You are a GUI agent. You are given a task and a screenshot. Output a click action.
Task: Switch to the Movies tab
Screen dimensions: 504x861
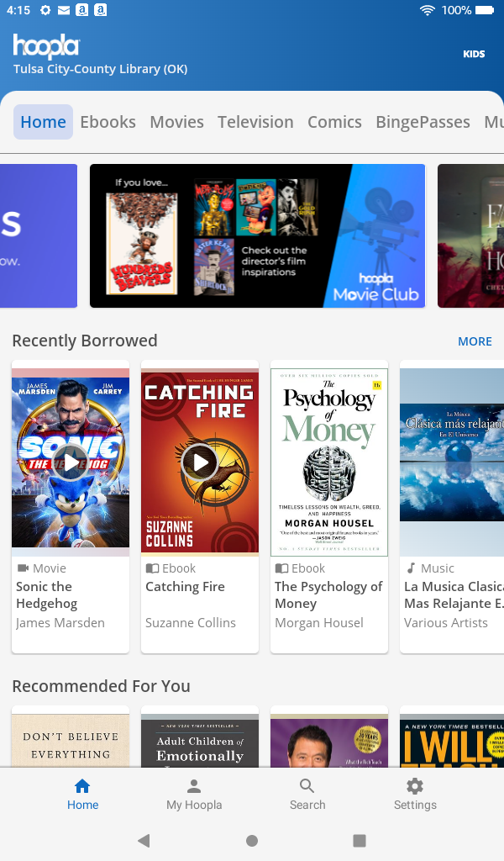tap(176, 122)
